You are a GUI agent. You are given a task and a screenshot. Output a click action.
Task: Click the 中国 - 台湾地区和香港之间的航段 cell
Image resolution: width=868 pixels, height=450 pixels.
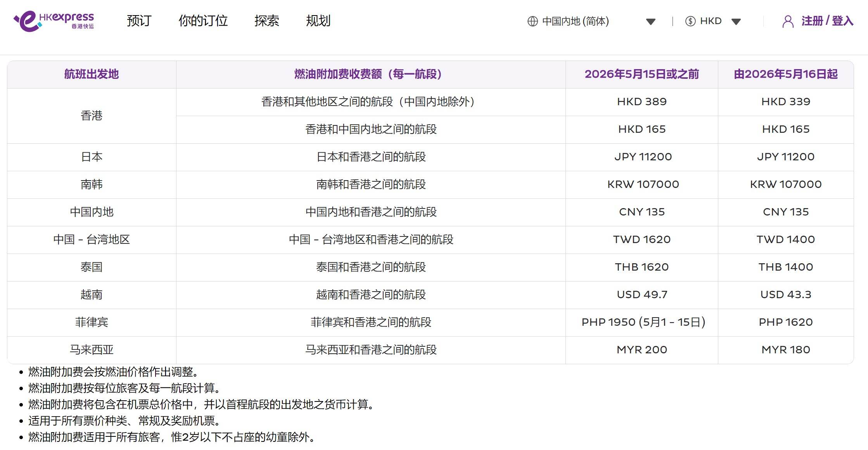[x=371, y=240]
